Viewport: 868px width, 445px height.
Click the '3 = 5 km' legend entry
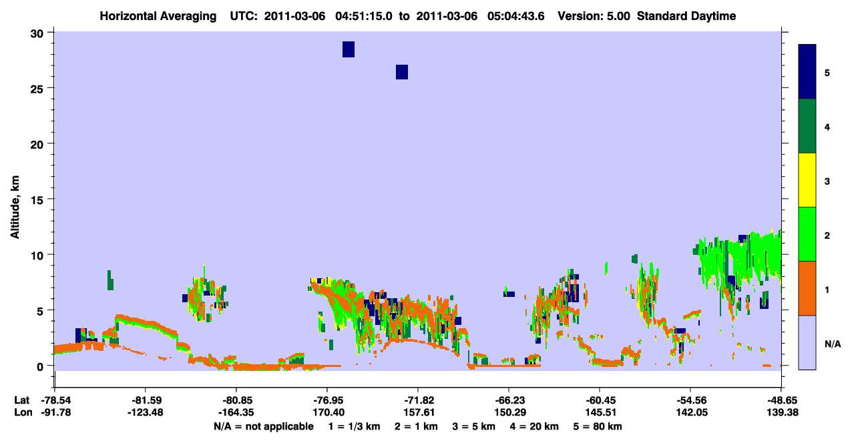pos(475,426)
